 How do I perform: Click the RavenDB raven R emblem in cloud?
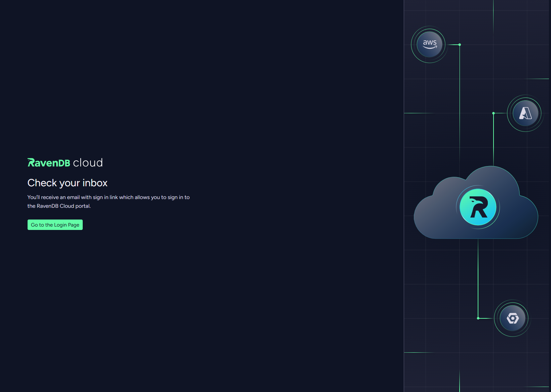[x=478, y=207]
